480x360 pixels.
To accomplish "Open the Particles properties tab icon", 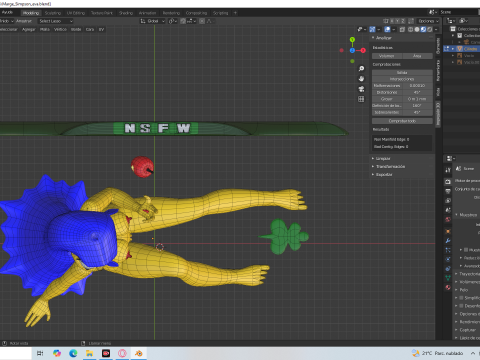I will tap(448, 250).
